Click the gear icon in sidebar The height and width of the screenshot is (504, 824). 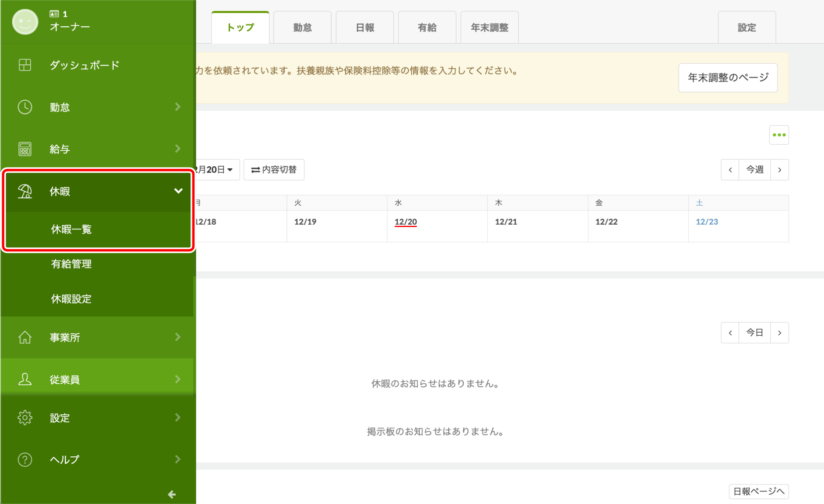[x=25, y=418]
